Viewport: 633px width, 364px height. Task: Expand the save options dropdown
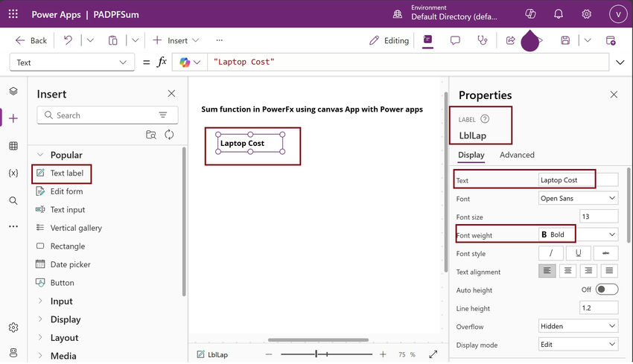588,40
